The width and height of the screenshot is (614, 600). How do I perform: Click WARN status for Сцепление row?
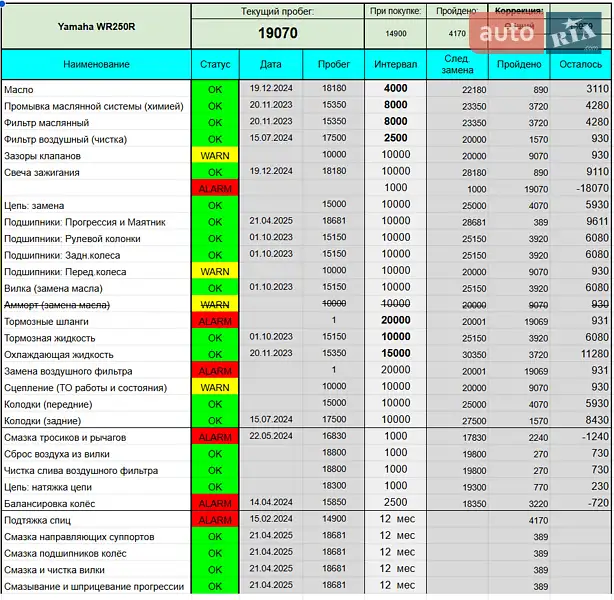(215, 387)
